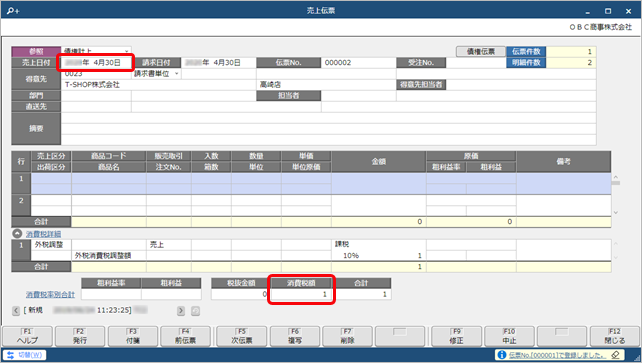Screen dimensions: 642x363
Task: Open the 請求書単位 dropdown
Action: [176, 74]
